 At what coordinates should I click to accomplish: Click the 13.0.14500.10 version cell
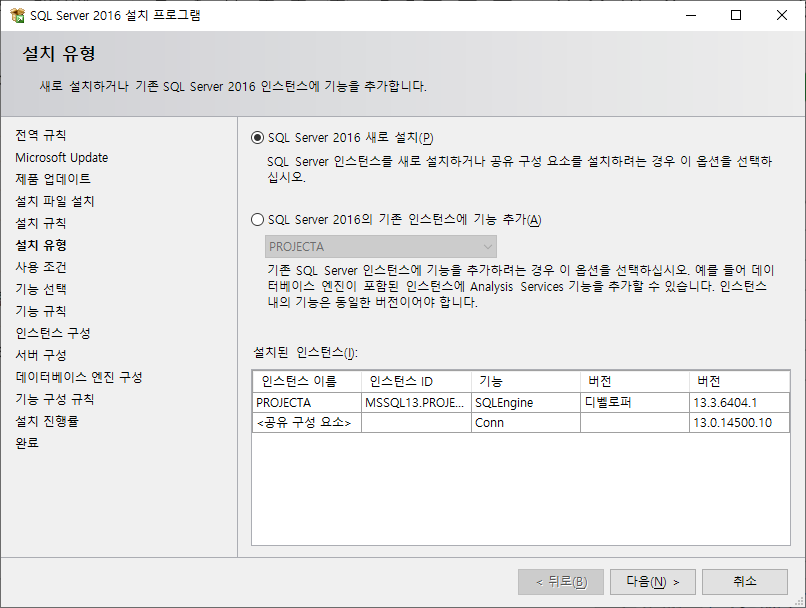tap(740, 423)
